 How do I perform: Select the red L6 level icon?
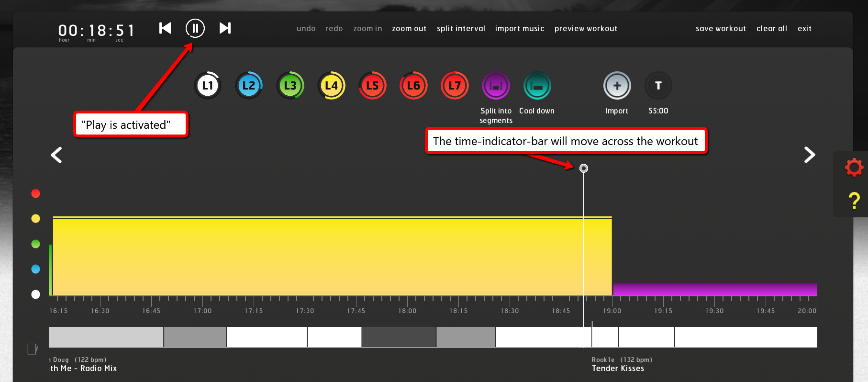413,86
